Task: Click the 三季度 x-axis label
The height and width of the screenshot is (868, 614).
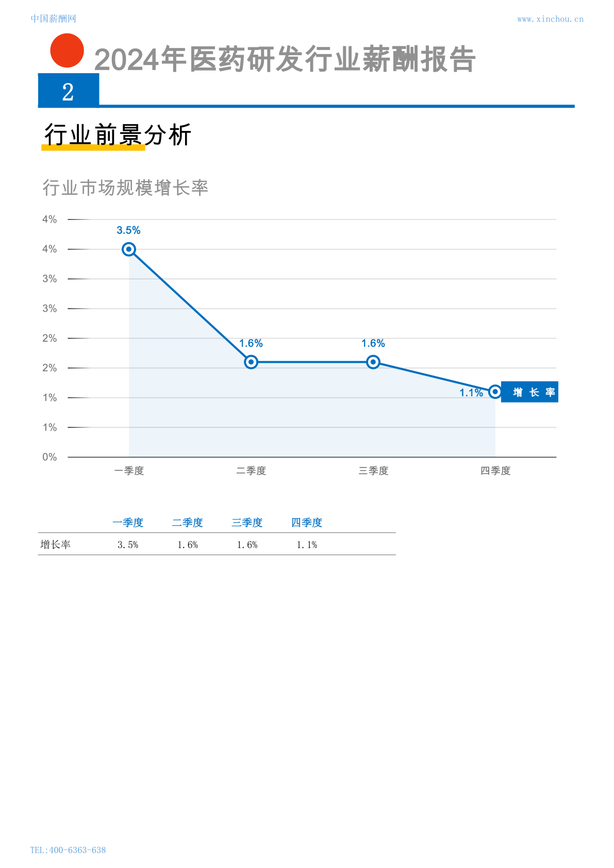Action: coord(373,471)
